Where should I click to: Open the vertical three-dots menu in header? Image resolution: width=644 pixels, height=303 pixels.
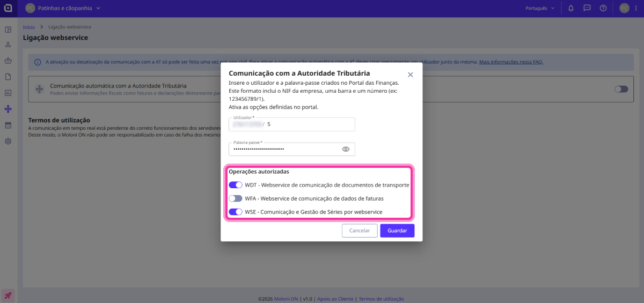click(x=636, y=8)
